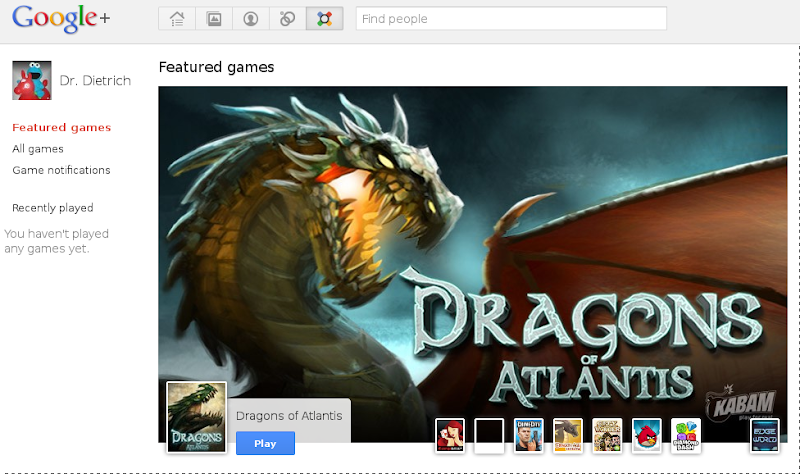Open the Games icon in navigation bar

coord(324,19)
